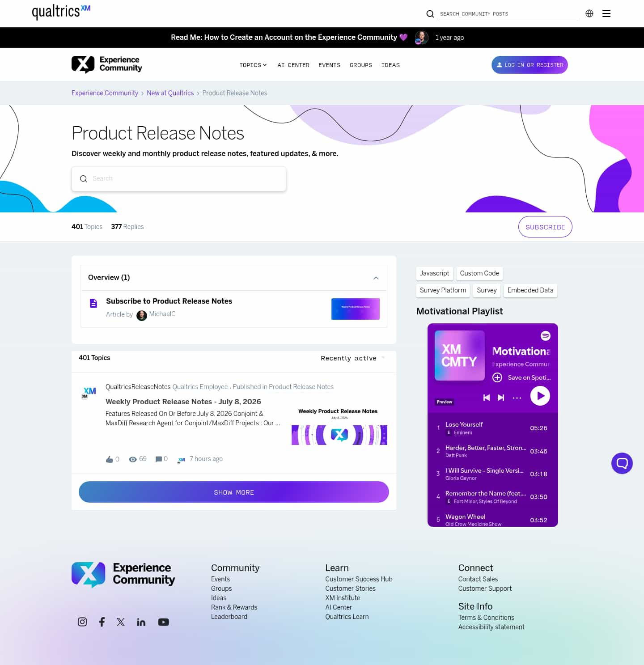
Task: Click the thumbs-up like icon on post
Action: (x=109, y=459)
